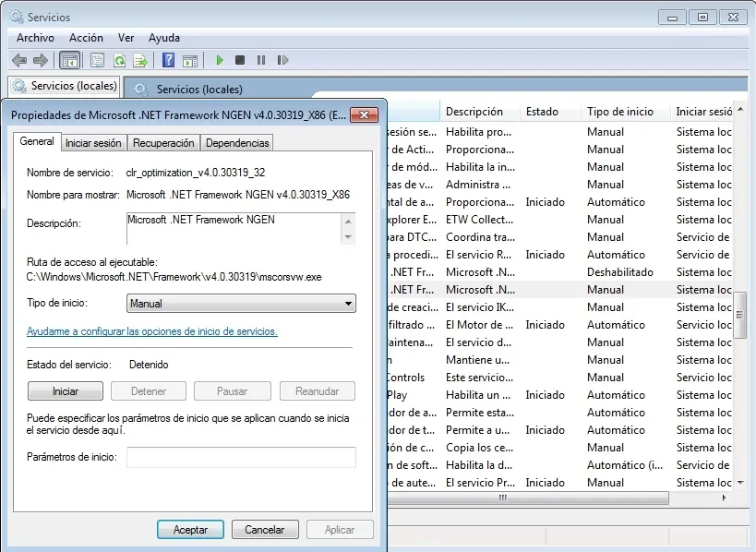The height and width of the screenshot is (552, 756).
Task: Click the Reanudar button
Action: coord(317,391)
